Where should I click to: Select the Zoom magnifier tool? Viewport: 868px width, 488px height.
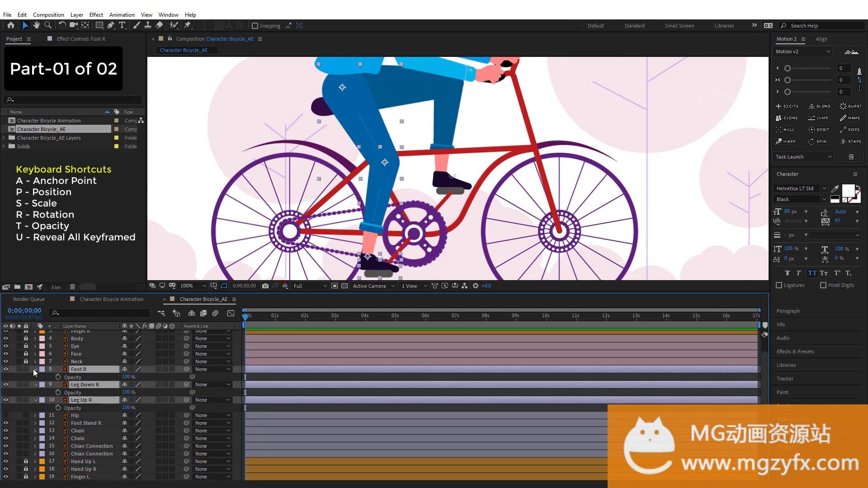point(47,25)
